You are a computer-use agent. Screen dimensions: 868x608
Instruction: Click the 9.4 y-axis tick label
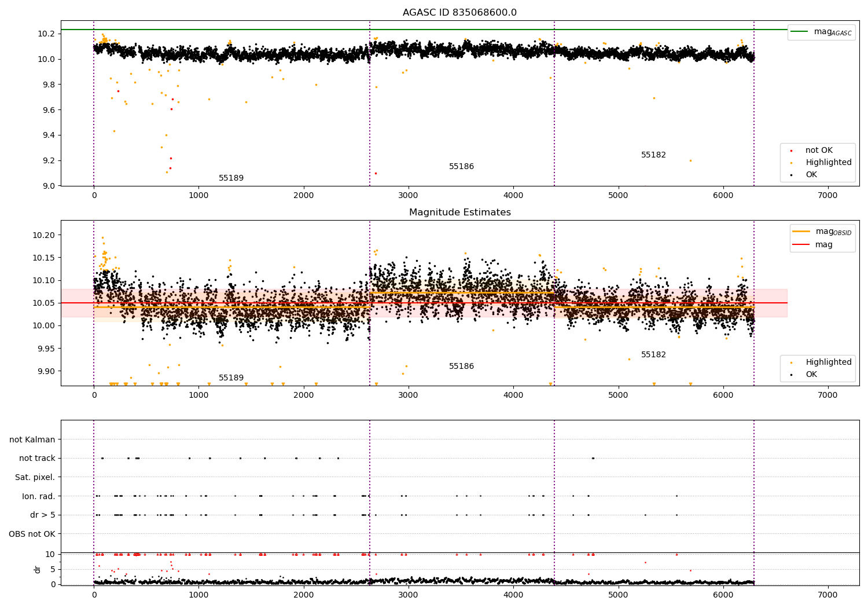tap(49, 135)
